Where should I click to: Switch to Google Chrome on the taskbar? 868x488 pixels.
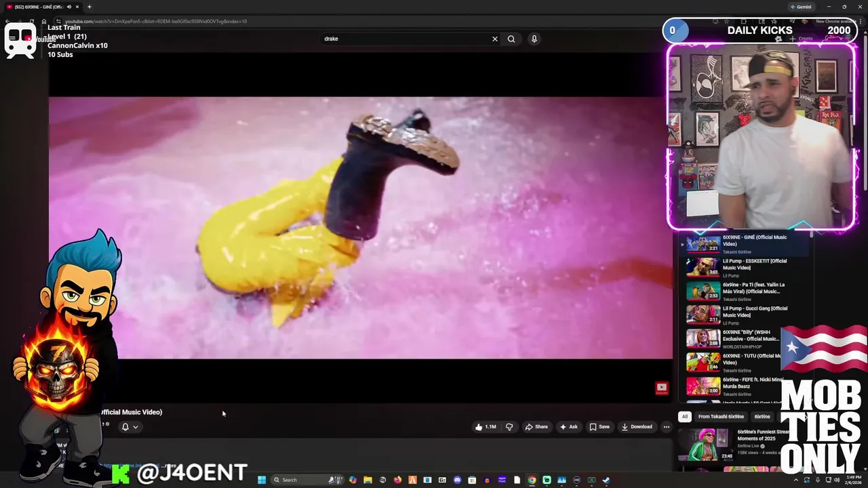coord(532,480)
